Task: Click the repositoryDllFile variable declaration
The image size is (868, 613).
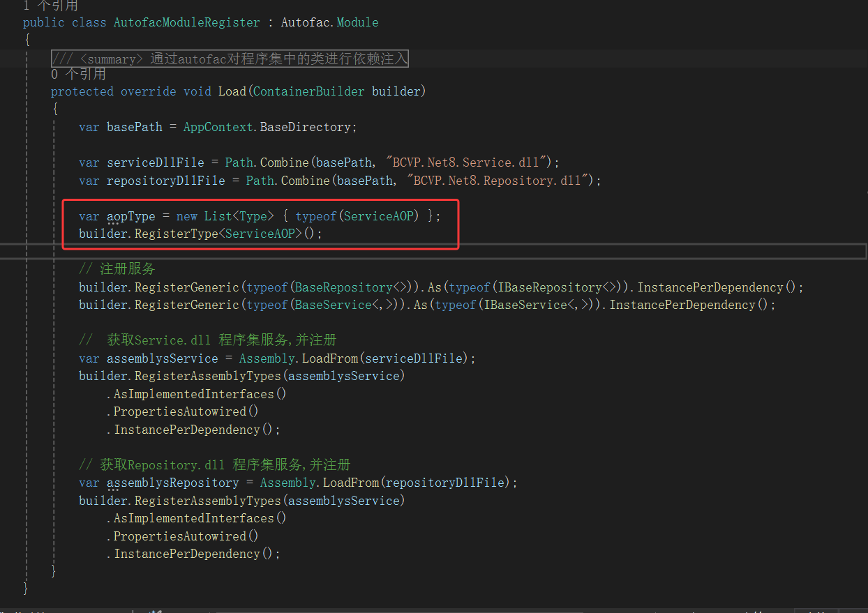Action: click(x=166, y=181)
